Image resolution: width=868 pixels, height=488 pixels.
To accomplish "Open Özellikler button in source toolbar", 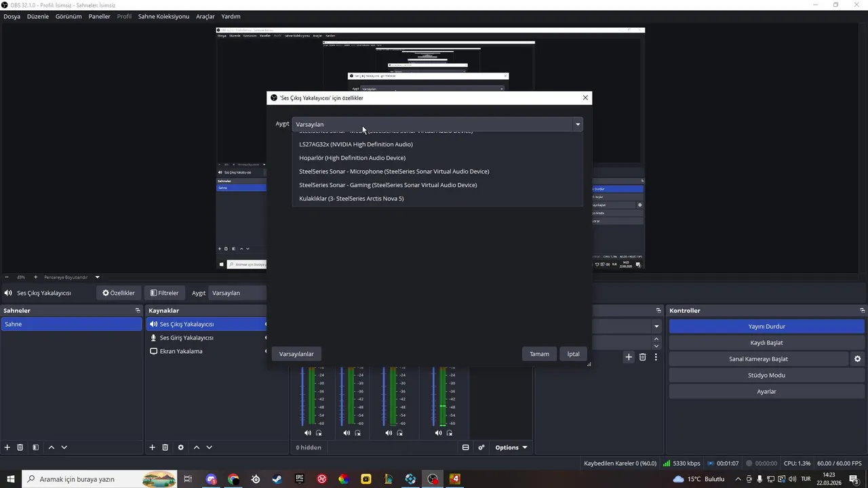I will 119,293.
